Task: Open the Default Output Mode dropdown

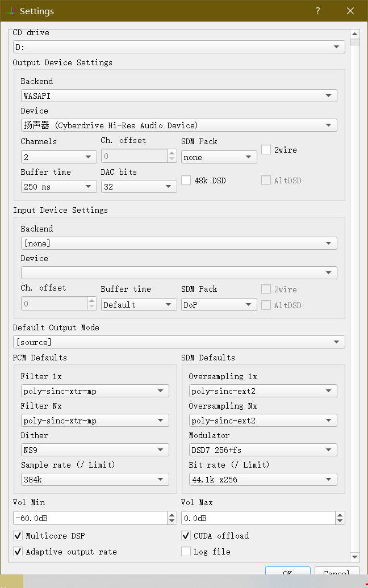Action: [x=179, y=342]
